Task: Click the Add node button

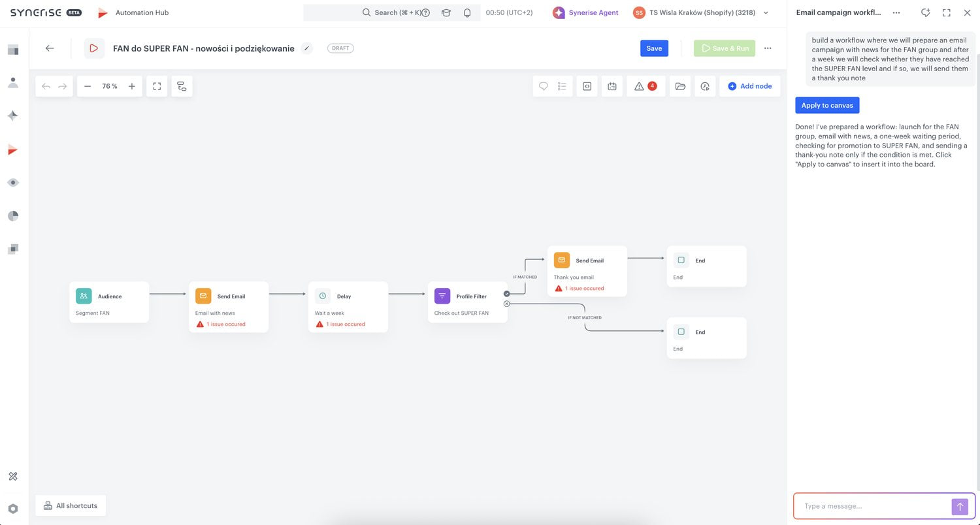Action: tap(750, 86)
